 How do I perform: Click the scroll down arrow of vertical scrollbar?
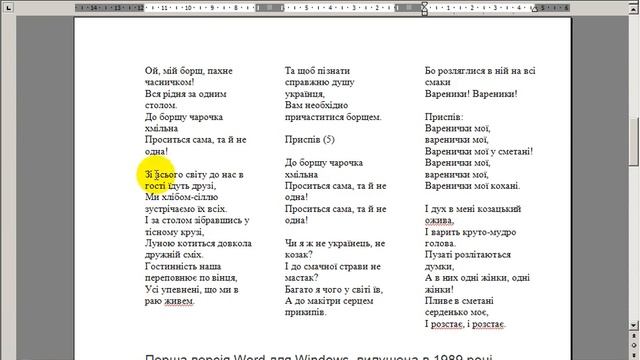633,325
